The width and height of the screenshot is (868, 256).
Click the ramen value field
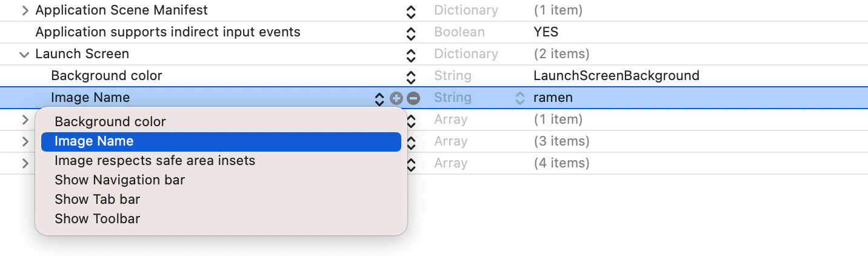pyautogui.click(x=553, y=98)
